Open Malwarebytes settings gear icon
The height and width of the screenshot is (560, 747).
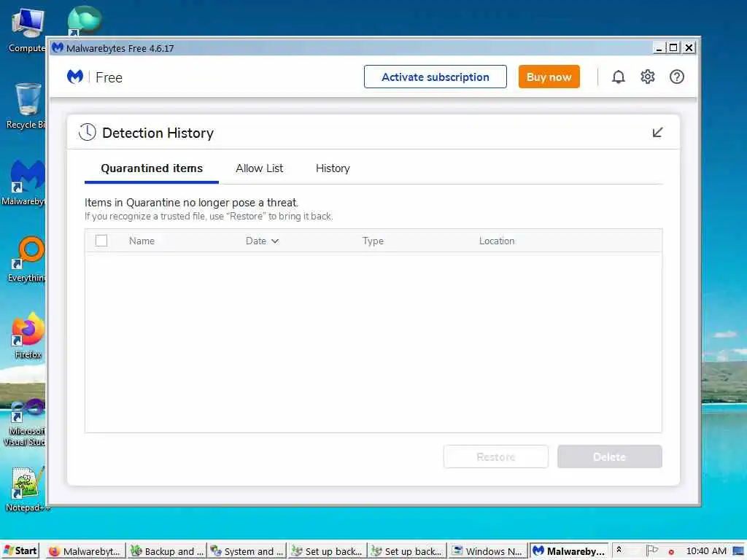648,77
